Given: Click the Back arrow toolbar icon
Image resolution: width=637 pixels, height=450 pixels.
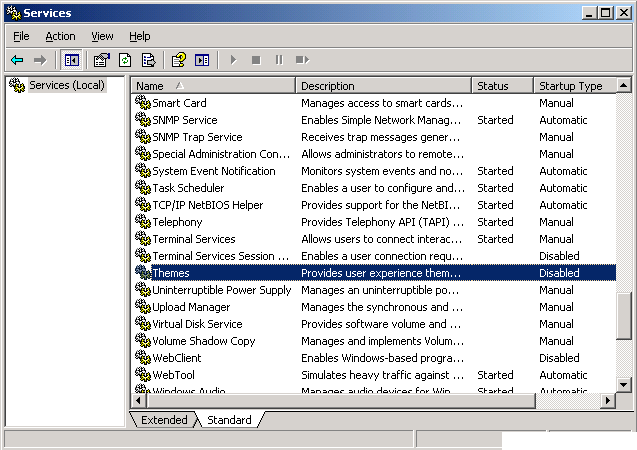Looking at the screenshot, I should [17, 60].
